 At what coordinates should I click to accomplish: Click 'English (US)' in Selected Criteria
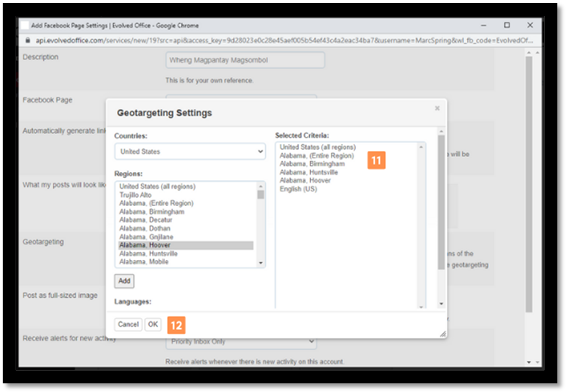click(x=298, y=189)
